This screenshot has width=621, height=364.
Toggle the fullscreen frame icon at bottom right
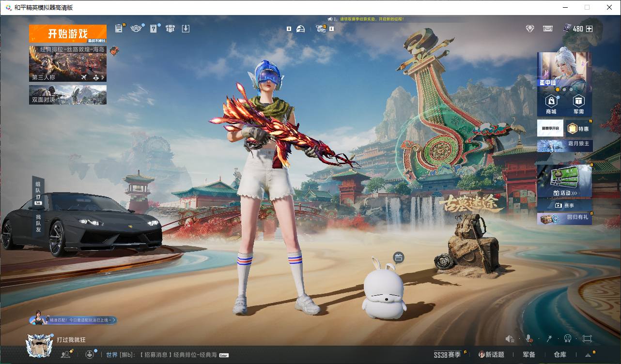(587, 338)
